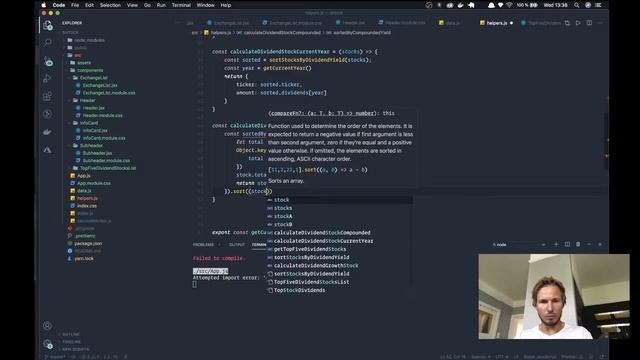
Task: Open the macOS Control Center icon
Action: coord(598,5)
